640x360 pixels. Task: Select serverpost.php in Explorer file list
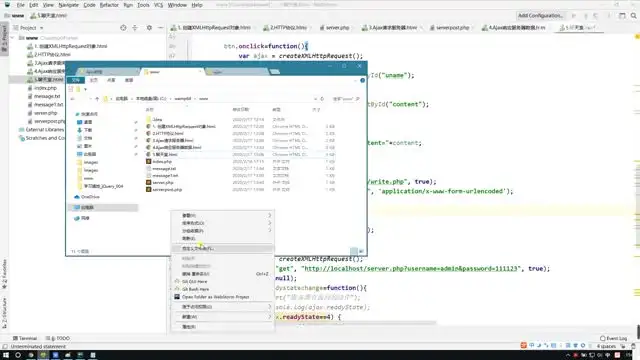167,189
